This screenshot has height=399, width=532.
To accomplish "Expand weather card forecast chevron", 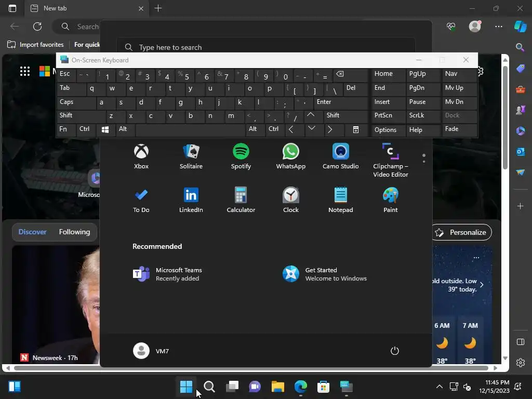I will pyautogui.click(x=482, y=284).
